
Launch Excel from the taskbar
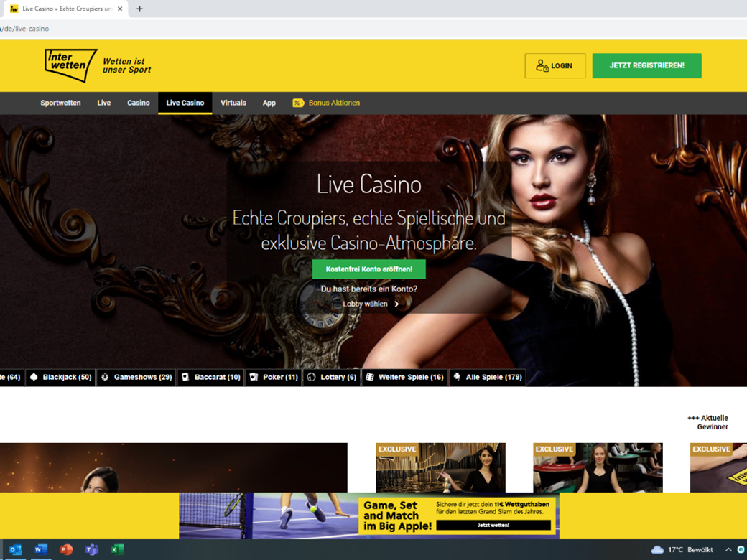pyautogui.click(x=117, y=550)
